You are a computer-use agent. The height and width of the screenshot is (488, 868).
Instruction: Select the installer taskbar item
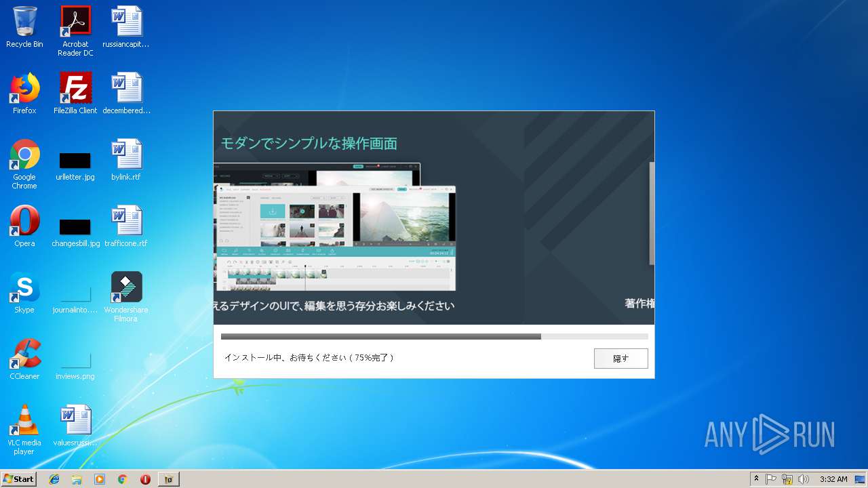click(x=169, y=479)
